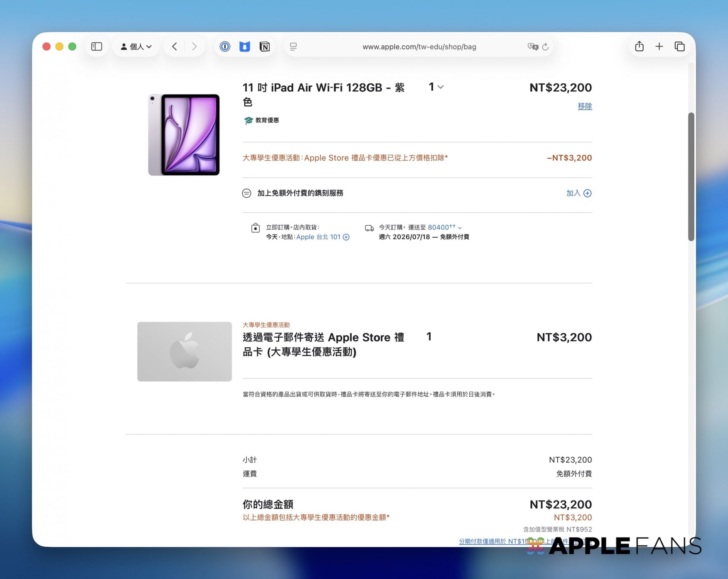This screenshot has height=579, width=728.
Task: Click the address bar URL field
Action: [419, 47]
